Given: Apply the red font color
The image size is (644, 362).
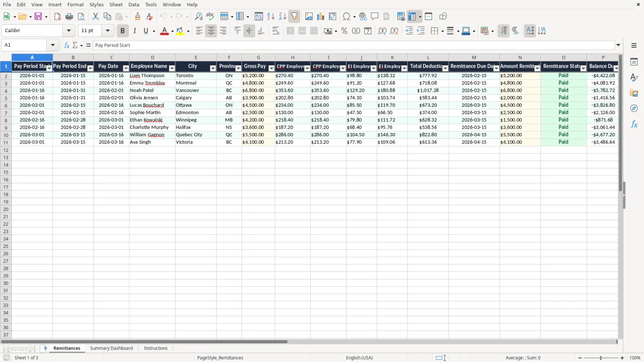Looking at the screenshot, I should (164, 31).
